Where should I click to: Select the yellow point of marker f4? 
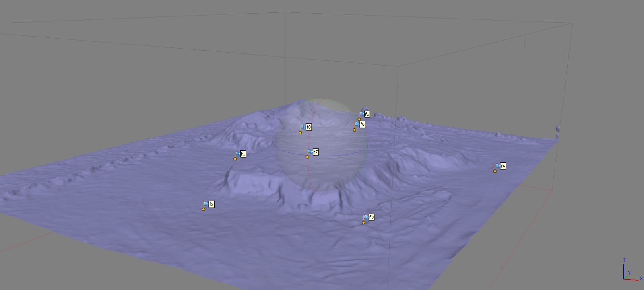tap(495, 171)
